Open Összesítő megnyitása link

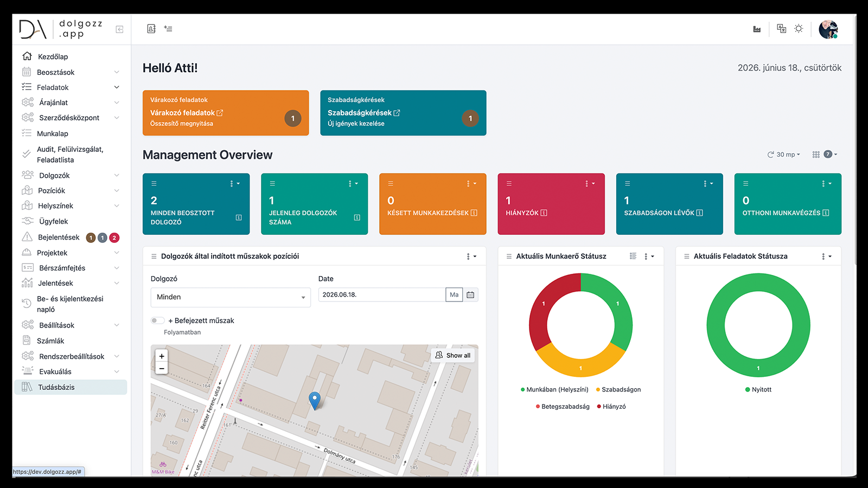pyautogui.click(x=182, y=124)
